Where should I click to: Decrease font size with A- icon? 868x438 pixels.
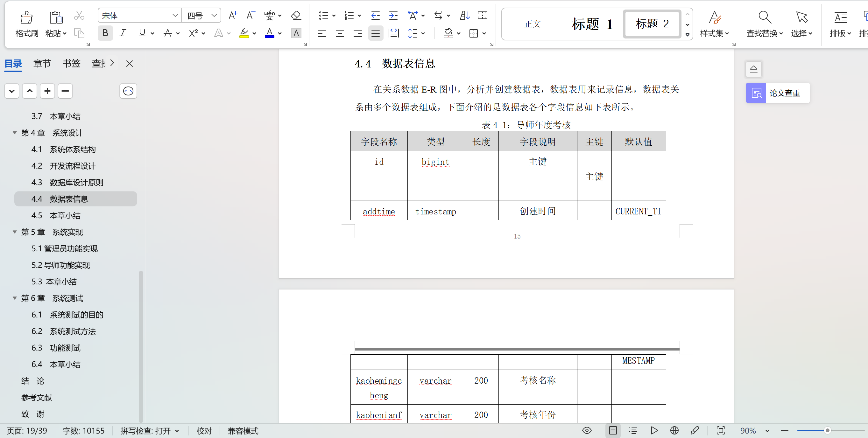click(251, 16)
